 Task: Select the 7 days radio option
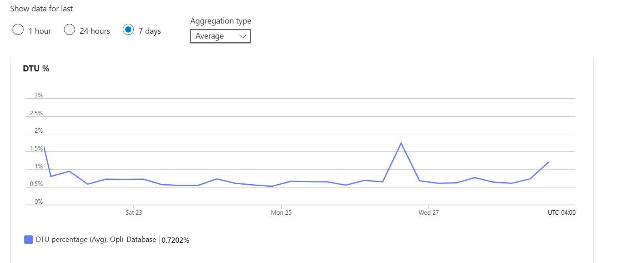click(128, 30)
